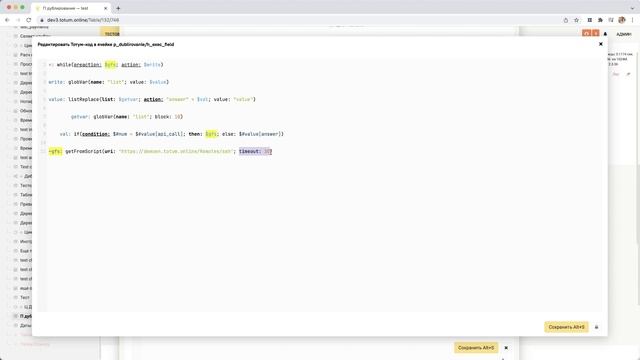The width and height of the screenshot is (640, 360).
Task: Click the pencil edit icon in the right panel
Action: (628, 74)
